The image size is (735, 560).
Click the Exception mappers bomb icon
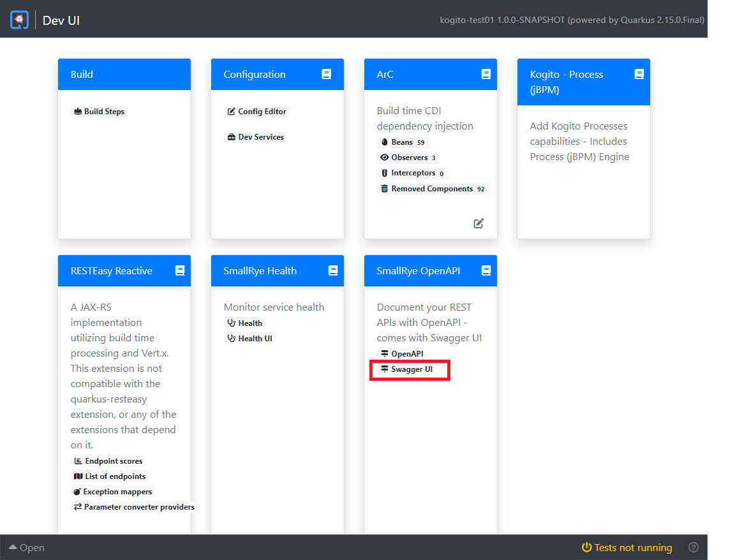point(77,492)
